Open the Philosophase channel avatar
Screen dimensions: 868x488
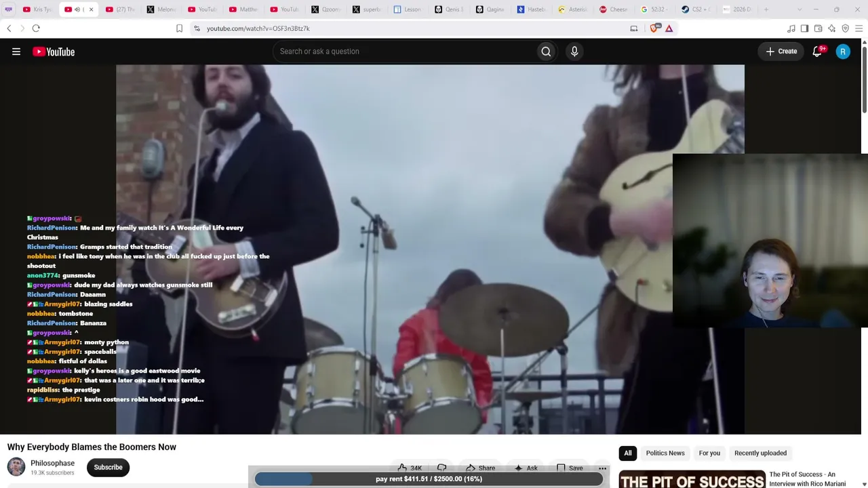tap(16, 467)
